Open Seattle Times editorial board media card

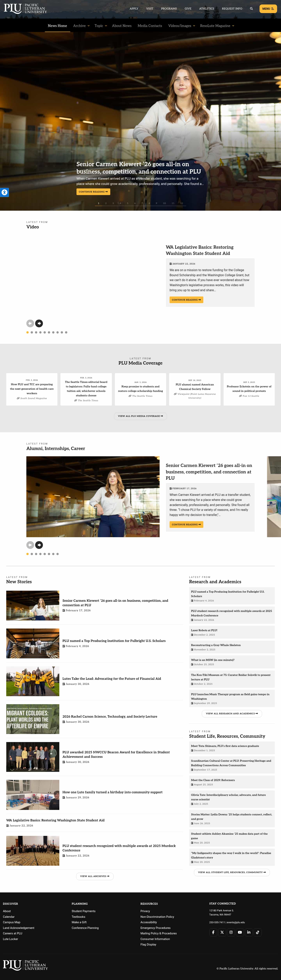[x=86, y=389]
